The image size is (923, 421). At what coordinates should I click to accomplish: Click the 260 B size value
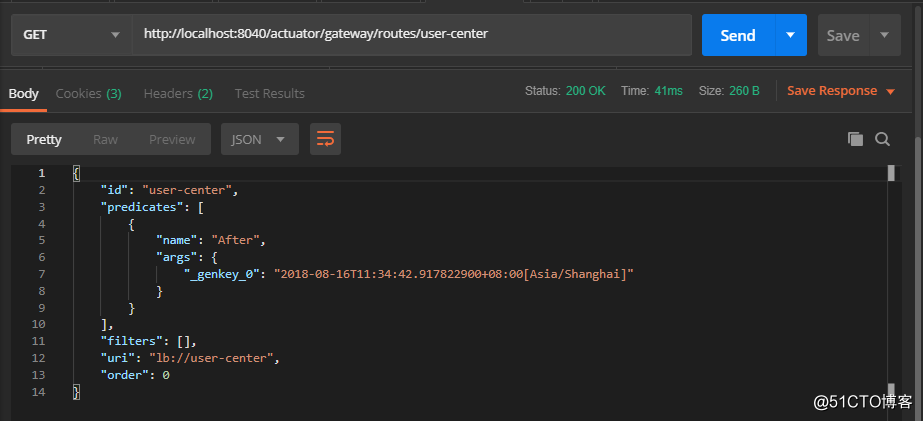point(744,91)
